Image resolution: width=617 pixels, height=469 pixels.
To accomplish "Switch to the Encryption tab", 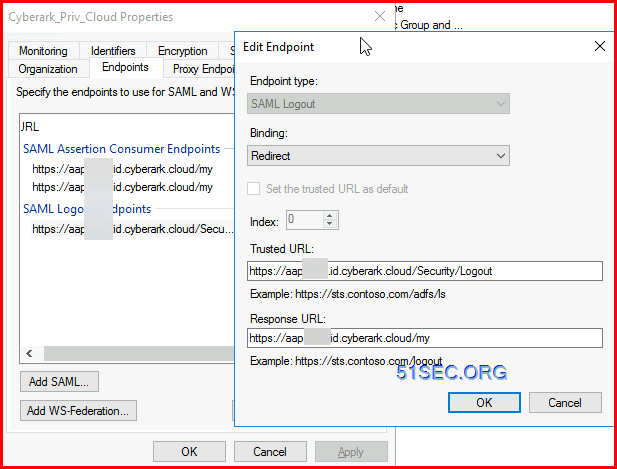I will pos(183,51).
